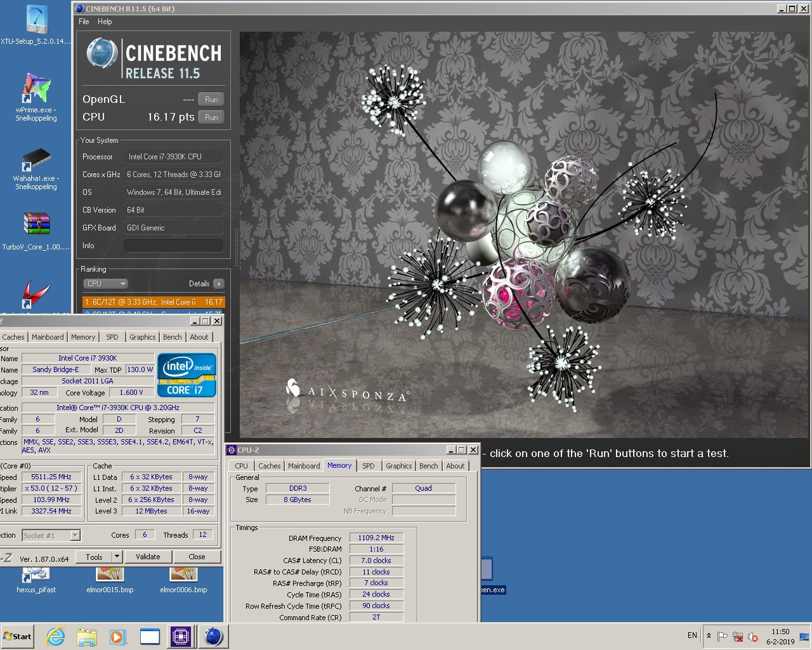Click EN language indicator
This screenshot has width=812, height=650.
coord(692,635)
